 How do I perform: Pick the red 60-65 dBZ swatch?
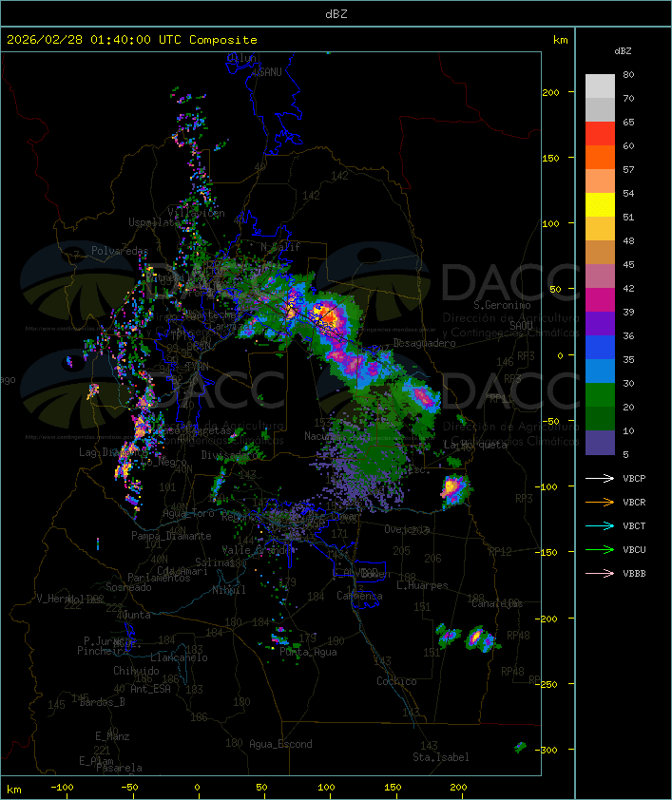click(x=600, y=134)
